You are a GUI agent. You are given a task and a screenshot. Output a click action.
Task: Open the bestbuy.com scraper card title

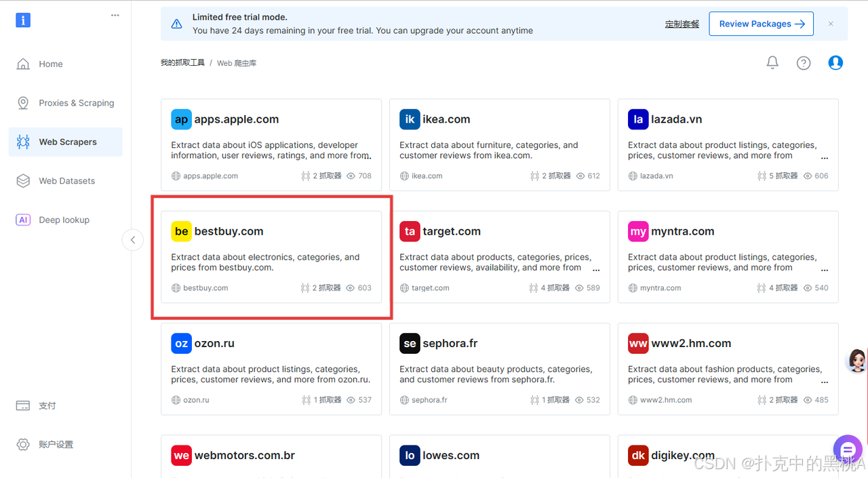coord(229,231)
